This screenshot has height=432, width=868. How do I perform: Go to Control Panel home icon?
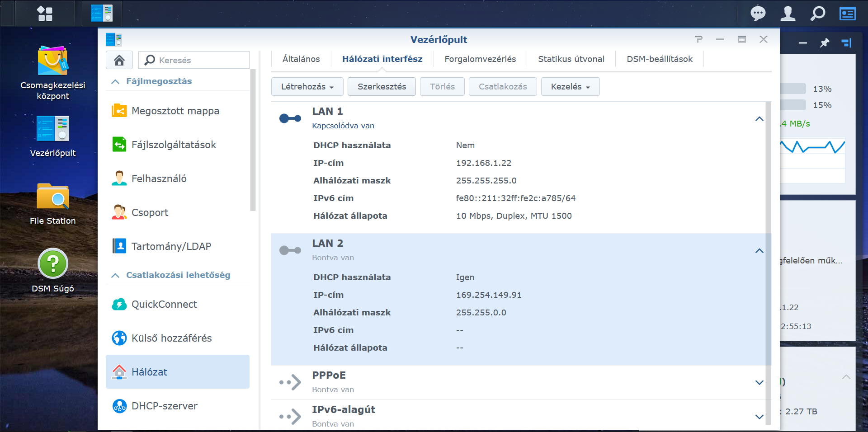[119, 60]
